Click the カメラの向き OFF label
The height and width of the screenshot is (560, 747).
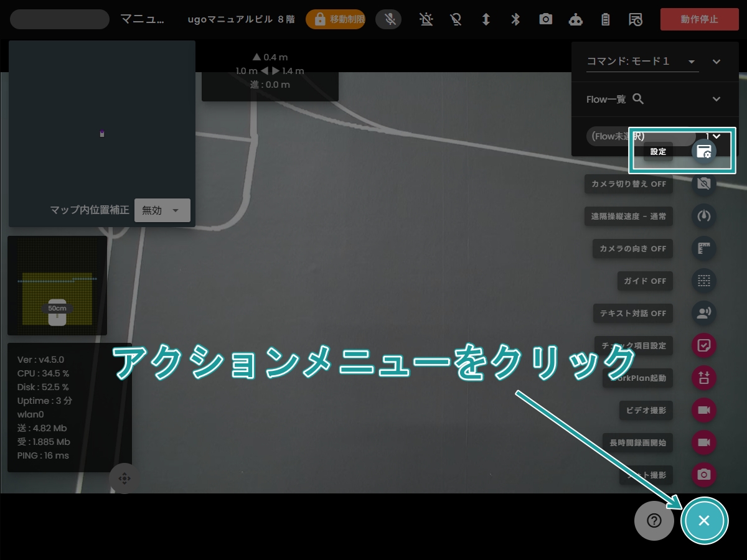632,248
